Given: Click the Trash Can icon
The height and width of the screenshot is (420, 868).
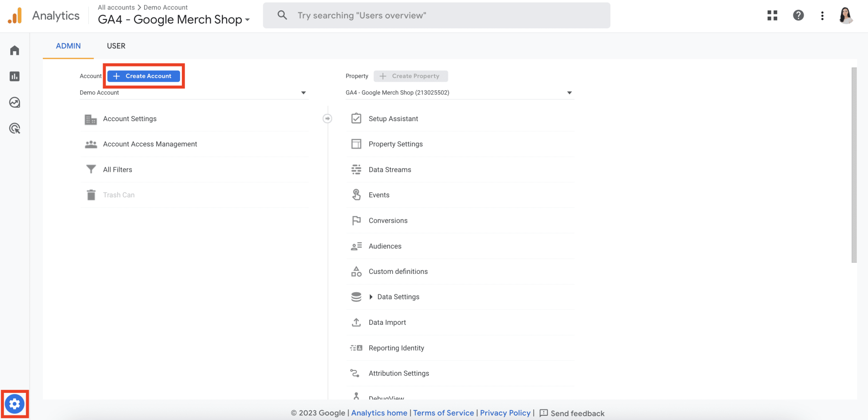Looking at the screenshot, I should point(91,195).
